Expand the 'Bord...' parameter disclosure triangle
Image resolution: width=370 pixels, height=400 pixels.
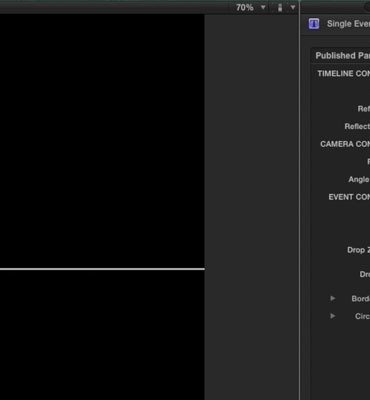click(x=332, y=298)
